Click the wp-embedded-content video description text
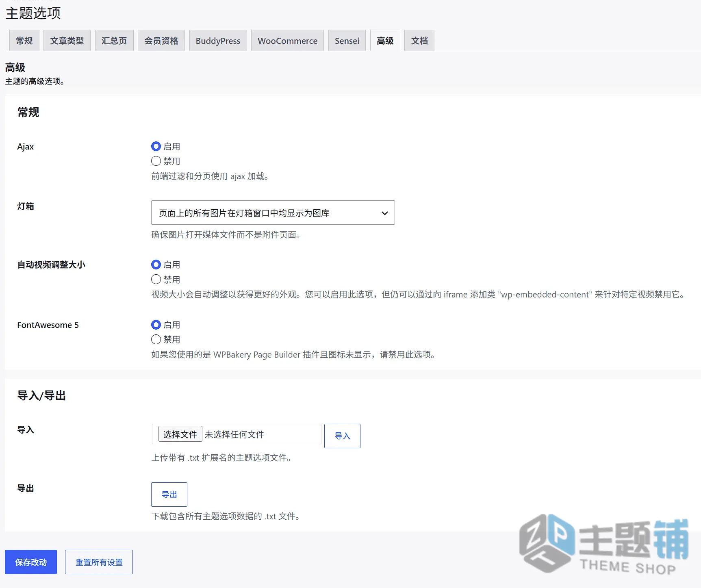Viewport: 701px width, 588px height. [418, 295]
